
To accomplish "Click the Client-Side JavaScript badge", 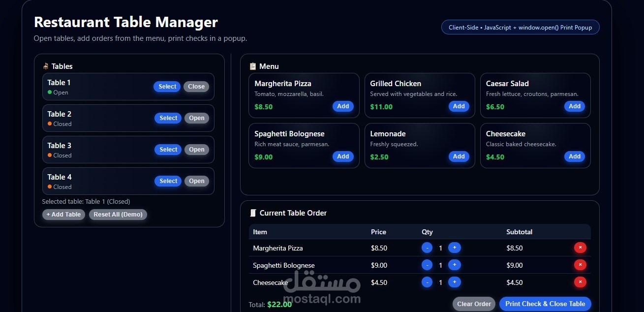I will 520,28.
